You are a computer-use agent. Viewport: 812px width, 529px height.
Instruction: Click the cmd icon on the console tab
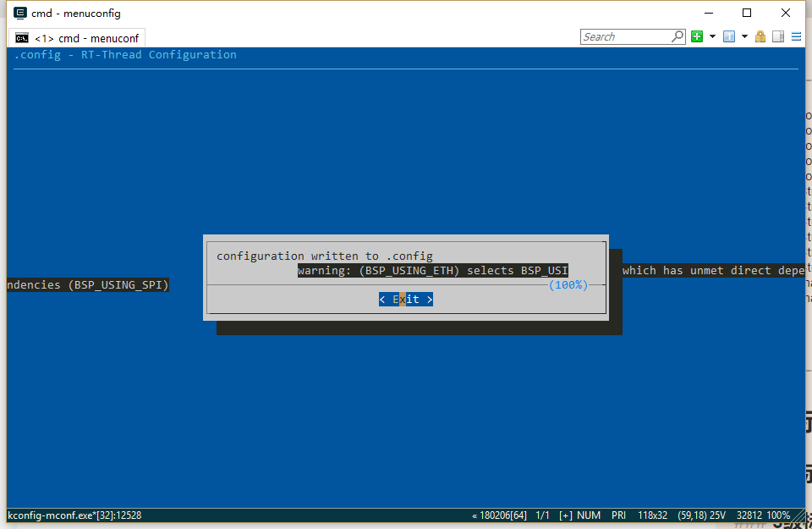coord(21,37)
